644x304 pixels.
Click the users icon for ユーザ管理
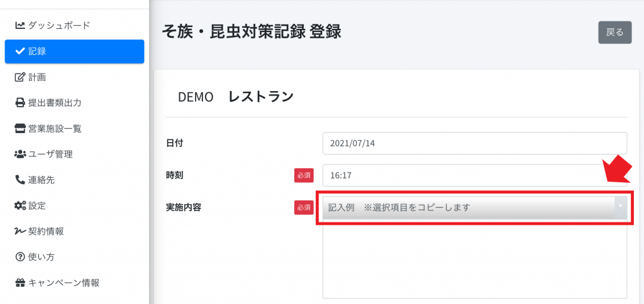pyautogui.click(x=19, y=155)
